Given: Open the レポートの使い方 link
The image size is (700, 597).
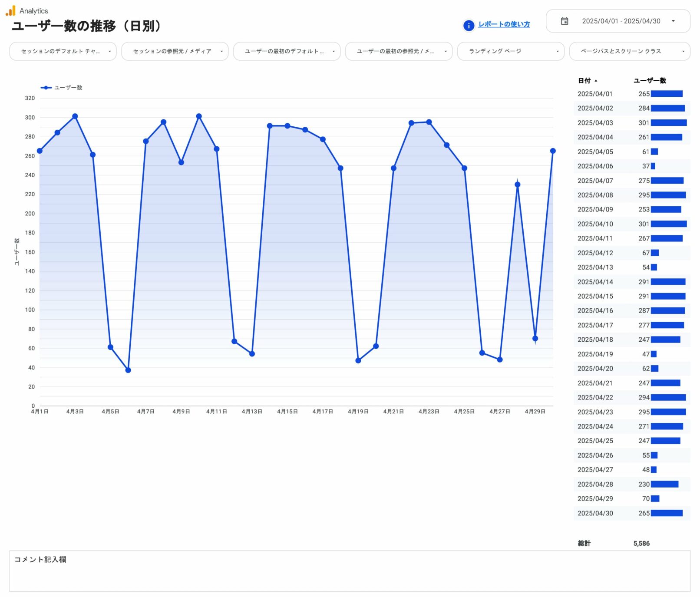Looking at the screenshot, I should 504,24.
